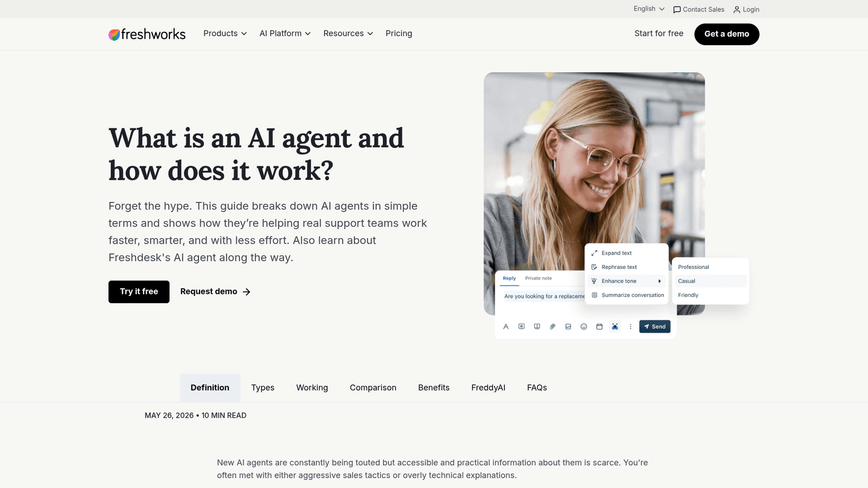The image size is (868, 488).
Task: Click the Login person icon
Action: [x=737, y=10]
